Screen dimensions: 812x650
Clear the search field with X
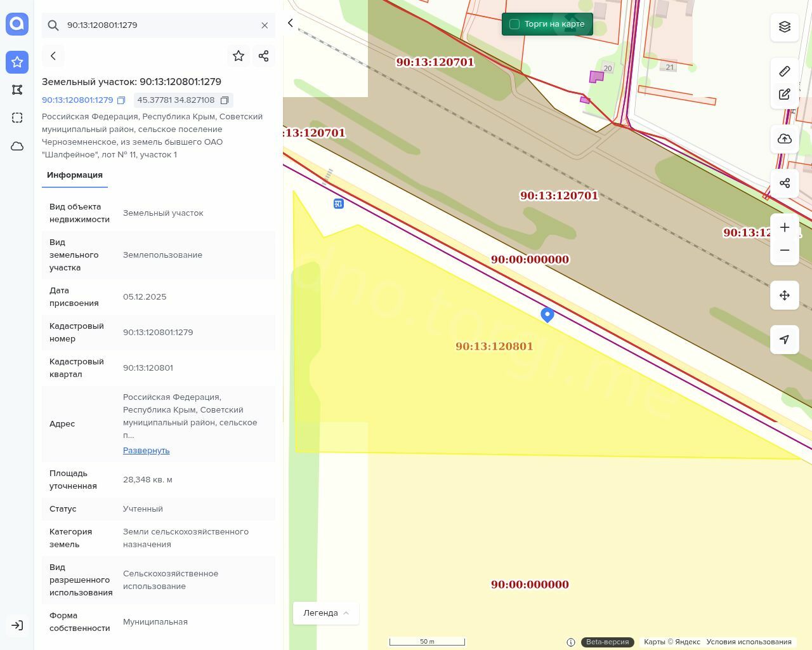pyautogui.click(x=265, y=25)
